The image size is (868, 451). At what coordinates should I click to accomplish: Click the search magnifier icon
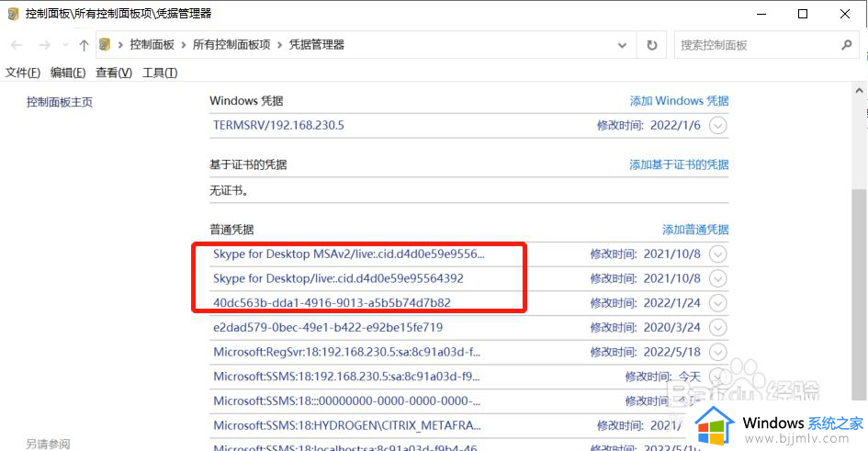(846, 45)
